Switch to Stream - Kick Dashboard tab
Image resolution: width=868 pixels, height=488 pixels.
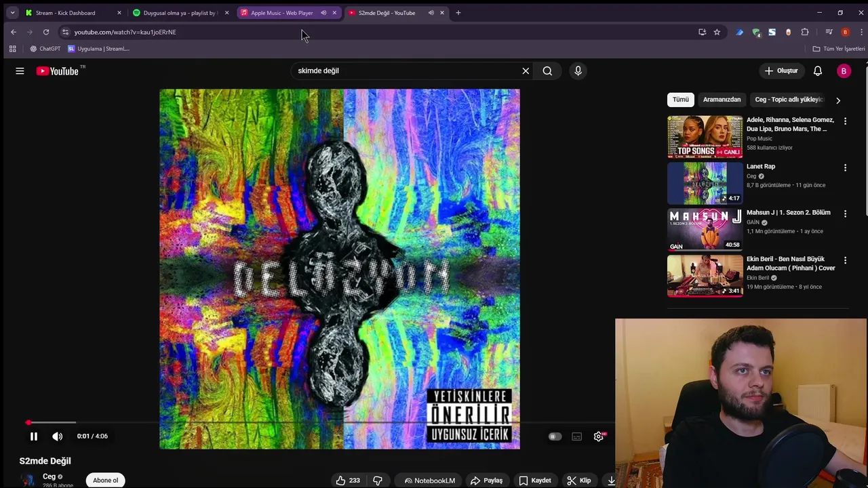[70, 13]
